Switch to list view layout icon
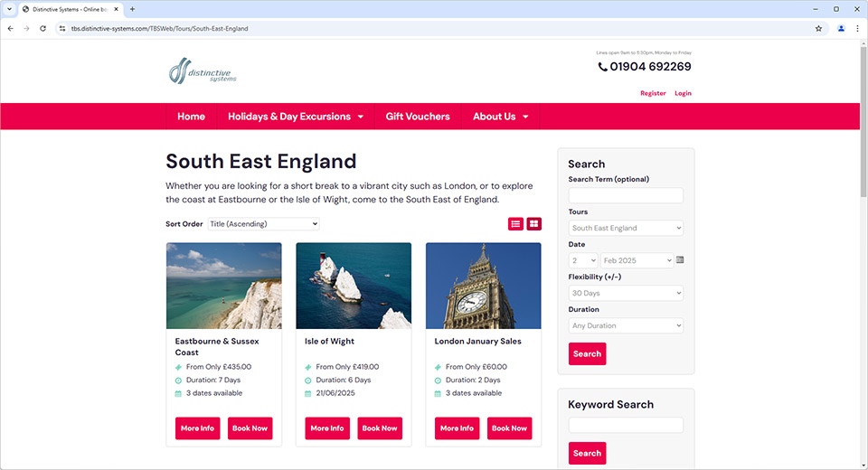The width and height of the screenshot is (868, 470). point(515,223)
